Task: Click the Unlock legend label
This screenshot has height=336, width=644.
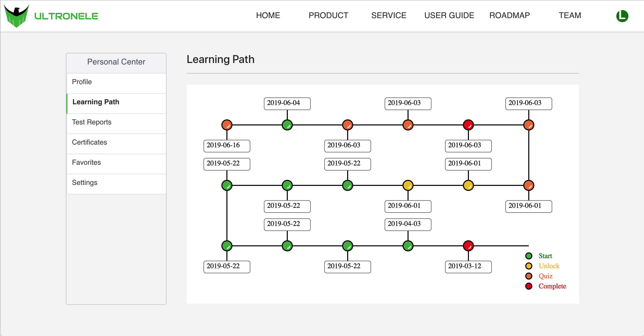Action: [x=549, y=266]
